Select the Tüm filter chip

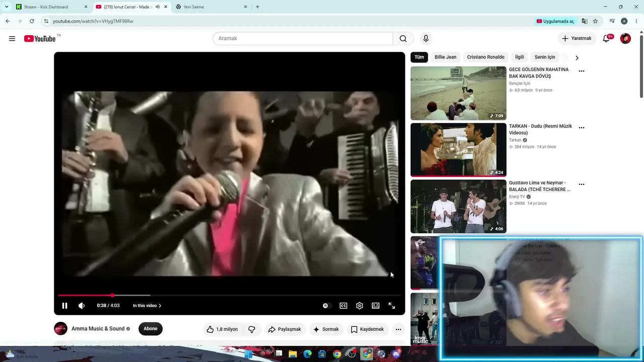click(x=419, y=57)
